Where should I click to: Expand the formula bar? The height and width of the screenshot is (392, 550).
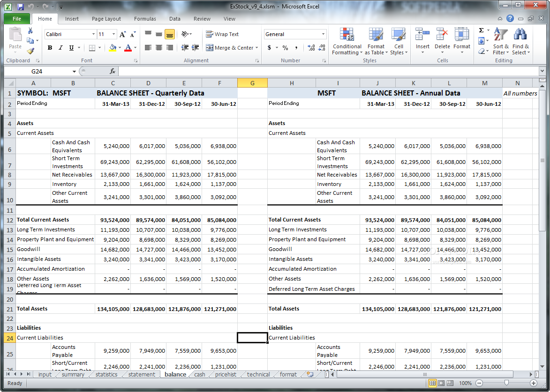[542, 72]
